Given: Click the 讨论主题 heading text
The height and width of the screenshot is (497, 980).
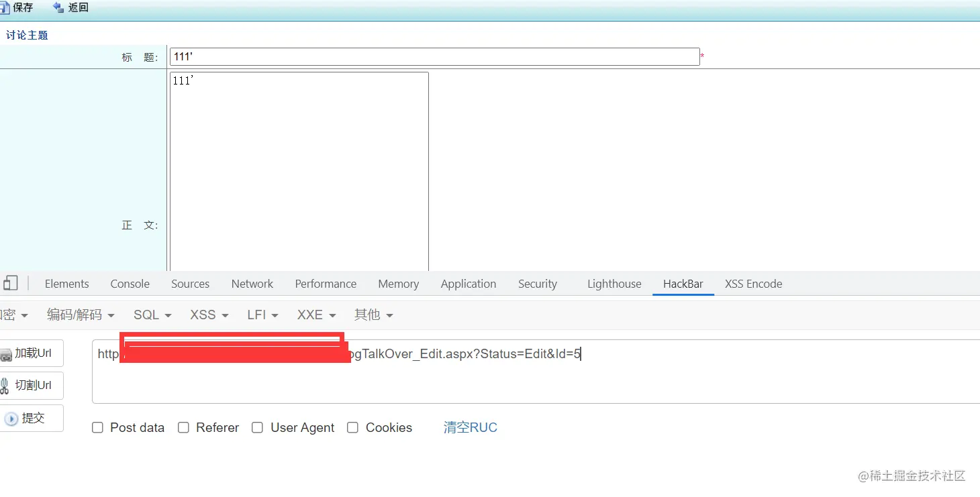Looking at the screenshot, I should [x=27, y=35].
